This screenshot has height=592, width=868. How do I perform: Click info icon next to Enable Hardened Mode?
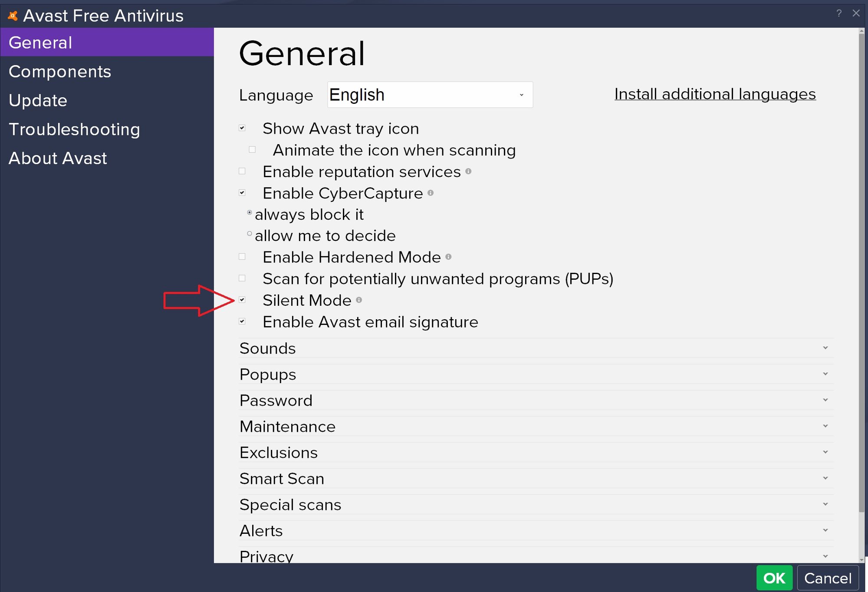(448, 257)
